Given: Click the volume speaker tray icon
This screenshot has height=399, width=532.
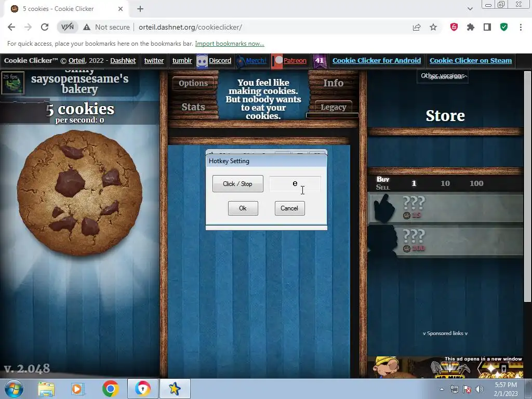Looking at the screenshot, I should [x=480, y=389].
